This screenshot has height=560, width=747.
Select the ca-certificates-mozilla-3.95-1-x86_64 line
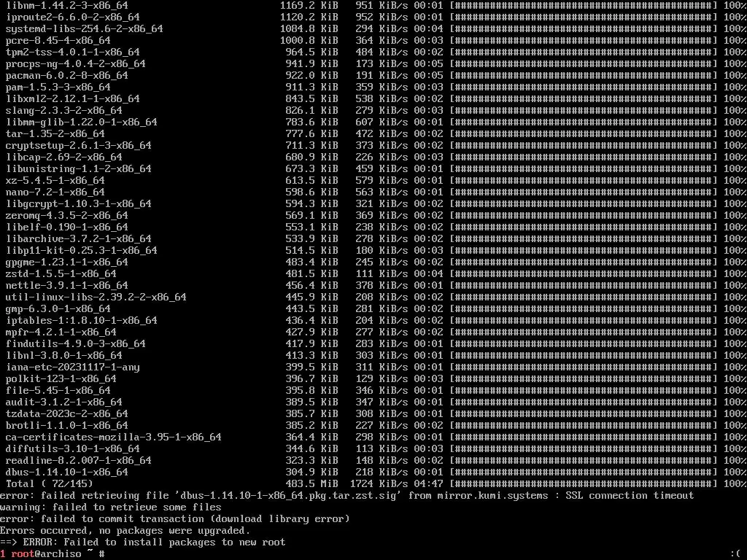373,437
